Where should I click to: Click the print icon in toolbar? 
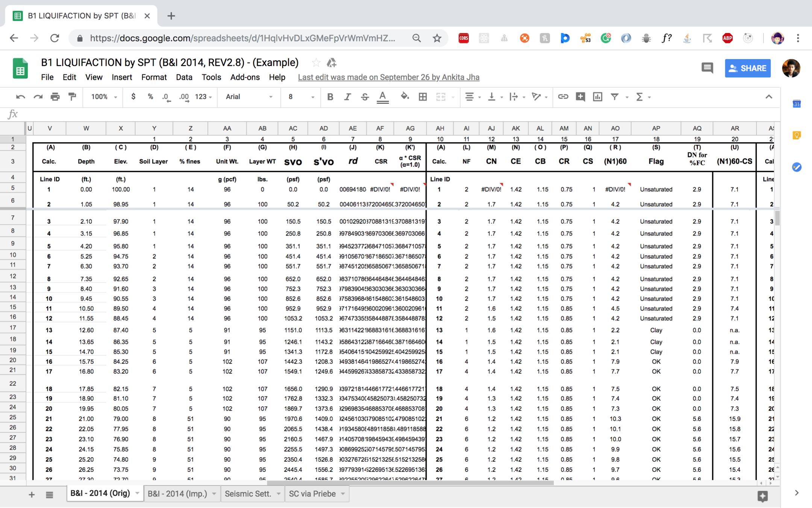[55, 97]
